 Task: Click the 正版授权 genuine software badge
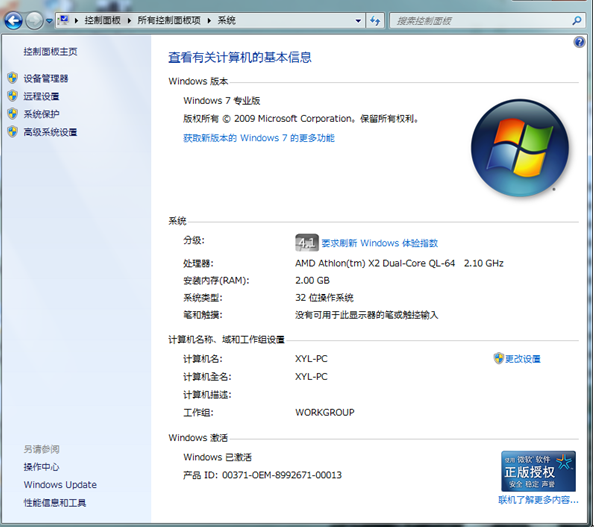pyautogui.click(x=538, y=471)
